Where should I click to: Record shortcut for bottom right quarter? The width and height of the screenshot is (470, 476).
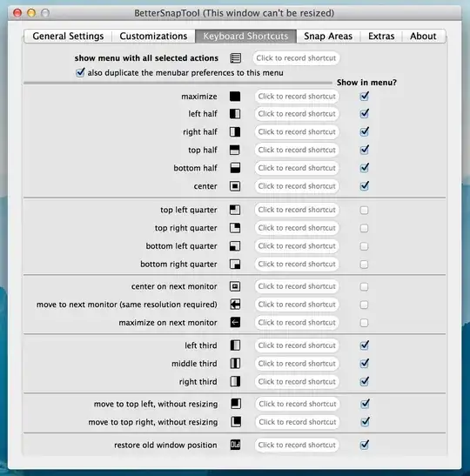pos(297,265)
